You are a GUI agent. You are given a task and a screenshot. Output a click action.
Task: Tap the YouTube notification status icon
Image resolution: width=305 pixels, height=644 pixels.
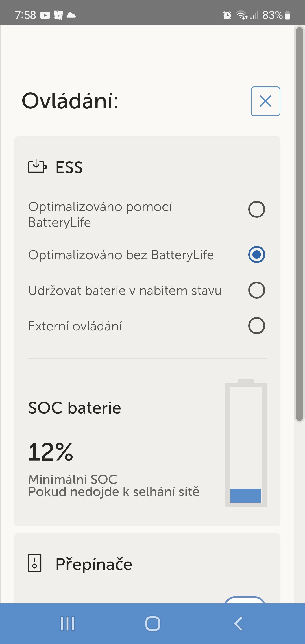45,15
